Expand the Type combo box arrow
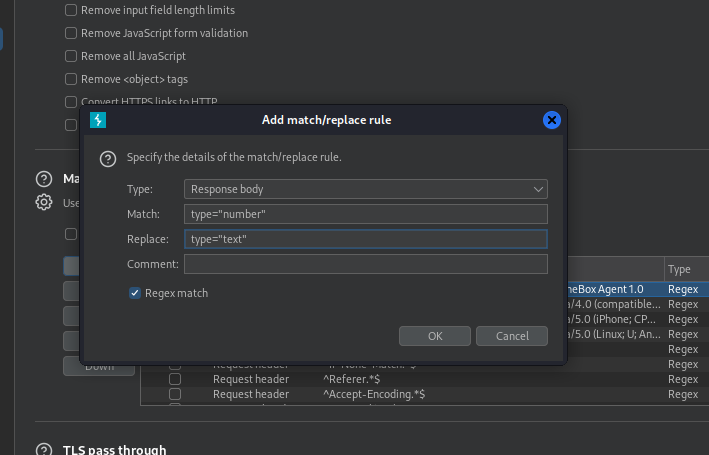 [x=538, y=189]
